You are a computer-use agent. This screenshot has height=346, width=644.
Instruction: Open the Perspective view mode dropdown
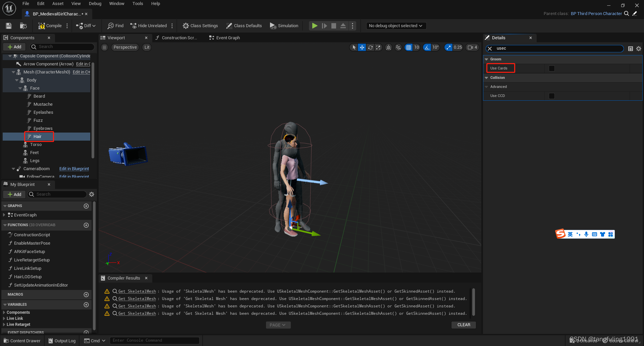click(125, 47)
